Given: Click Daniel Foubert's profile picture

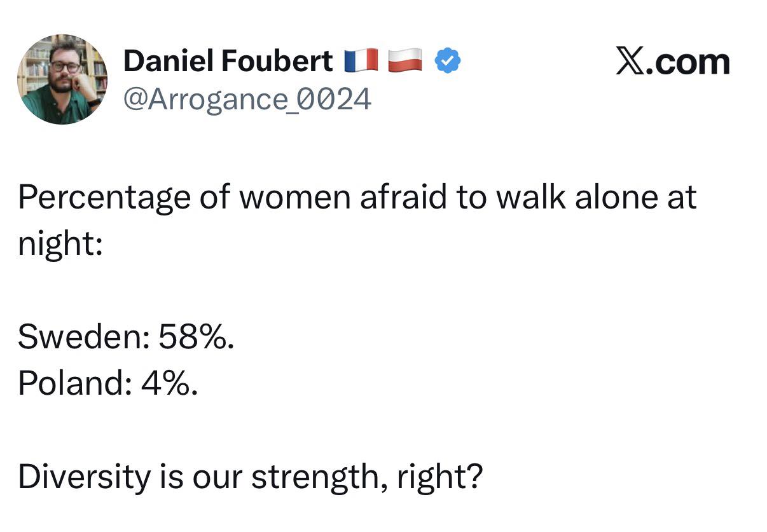Looking at the screenshot, I should 62,79.
